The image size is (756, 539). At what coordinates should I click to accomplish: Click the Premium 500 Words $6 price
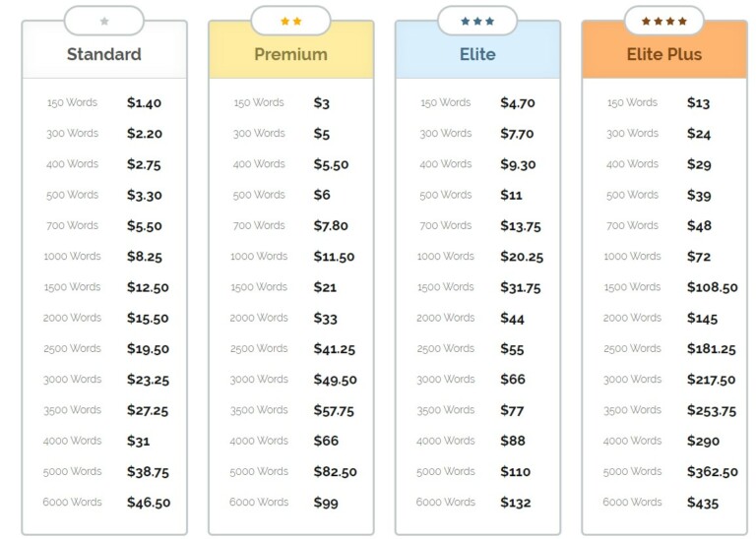tap(322, 196)
